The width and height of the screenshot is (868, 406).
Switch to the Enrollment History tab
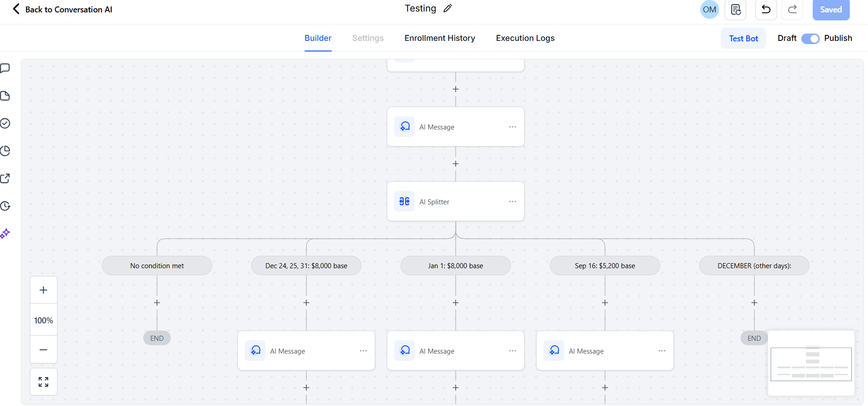click(439, 38)
